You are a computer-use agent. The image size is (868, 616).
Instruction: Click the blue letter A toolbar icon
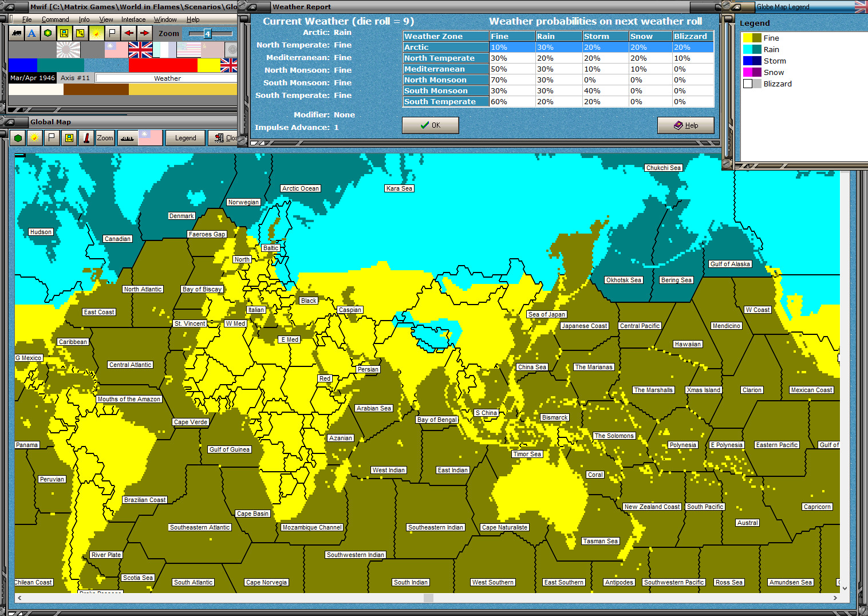click(32, 33)
